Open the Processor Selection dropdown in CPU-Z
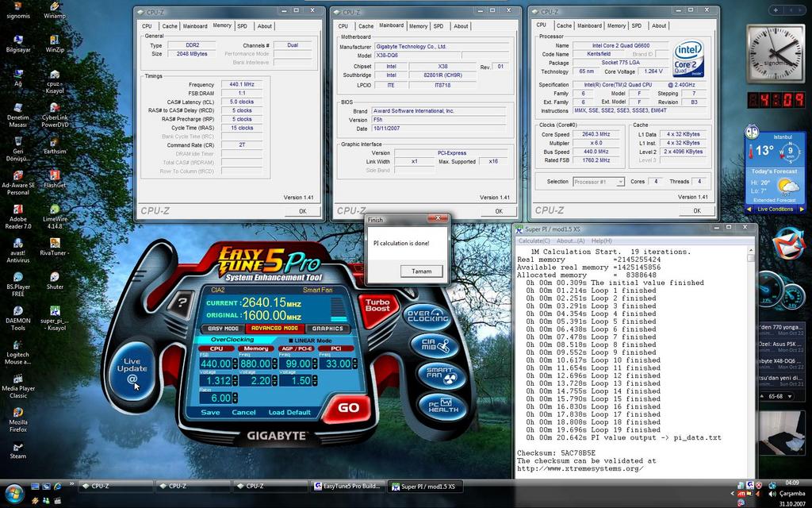812x508 pixels. [x=598, y=182]
